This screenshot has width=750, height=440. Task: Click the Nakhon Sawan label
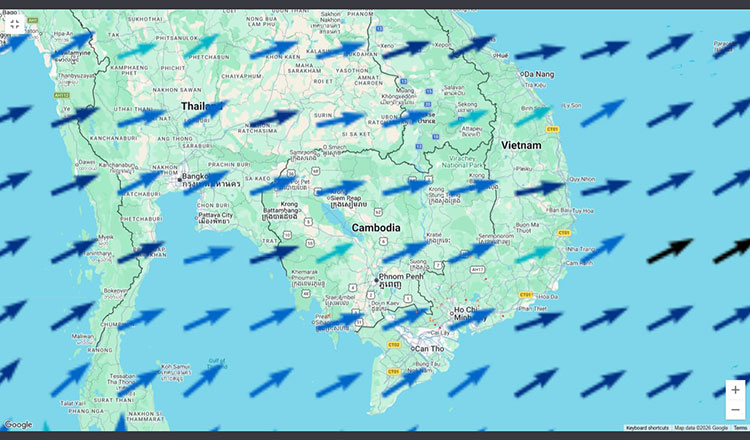coord(176,90)
